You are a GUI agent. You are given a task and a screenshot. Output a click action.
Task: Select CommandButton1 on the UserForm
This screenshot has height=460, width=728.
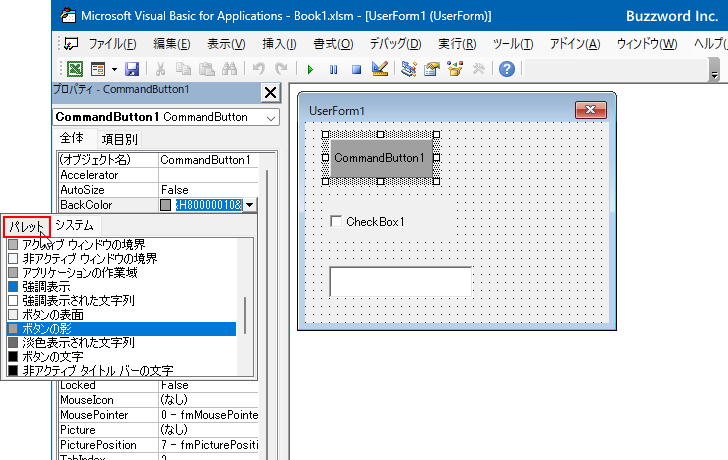pyautogui.click(x=380, y=158)
